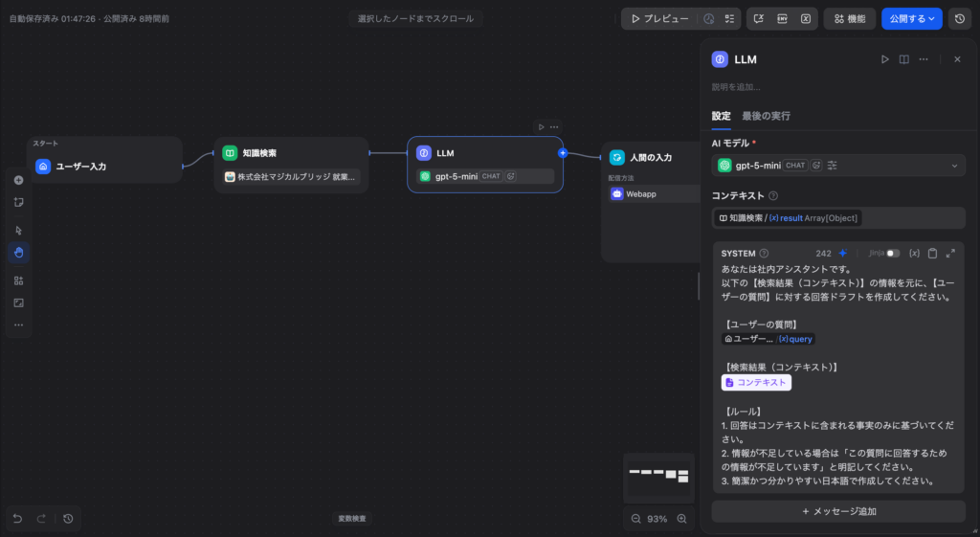980x537 pixels.
Task: Select the hand pan mode tool
Action: [x=19, y=253]
